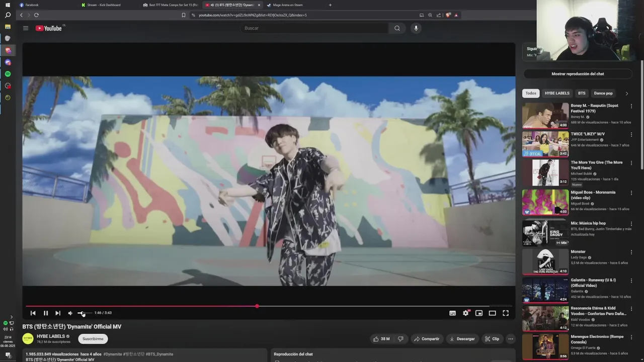Open options for Lady Gaga Monster
The width and height of the screenshot is (644, 362).
coord(631,252)
